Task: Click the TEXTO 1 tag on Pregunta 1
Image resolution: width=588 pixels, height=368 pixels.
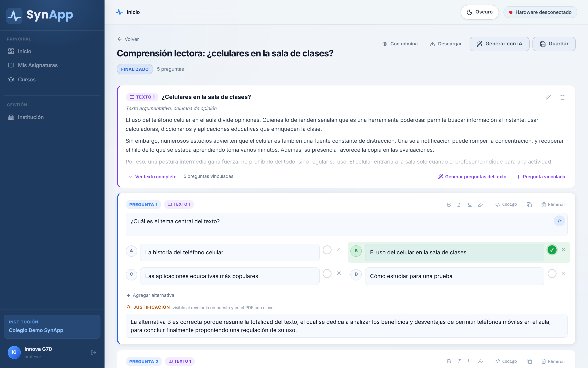Action: point(179,204)
